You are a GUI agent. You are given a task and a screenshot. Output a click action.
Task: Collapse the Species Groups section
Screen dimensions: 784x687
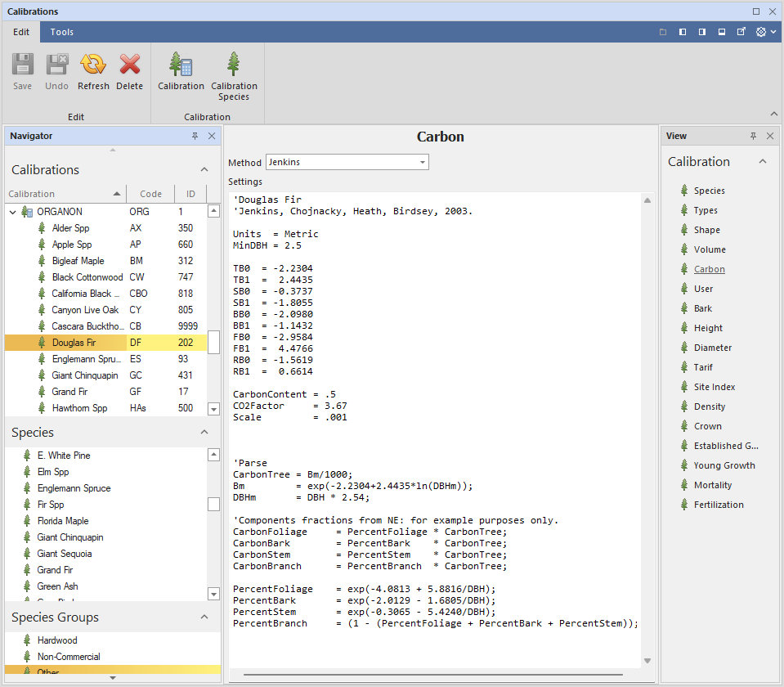(x=204, y=617)
